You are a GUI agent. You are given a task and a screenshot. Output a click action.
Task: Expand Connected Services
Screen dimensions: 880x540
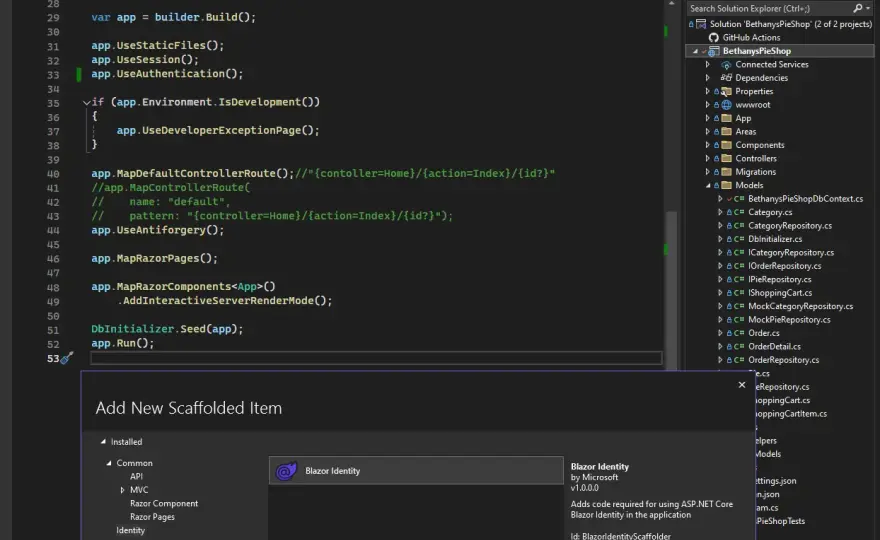tap(708, 65)
